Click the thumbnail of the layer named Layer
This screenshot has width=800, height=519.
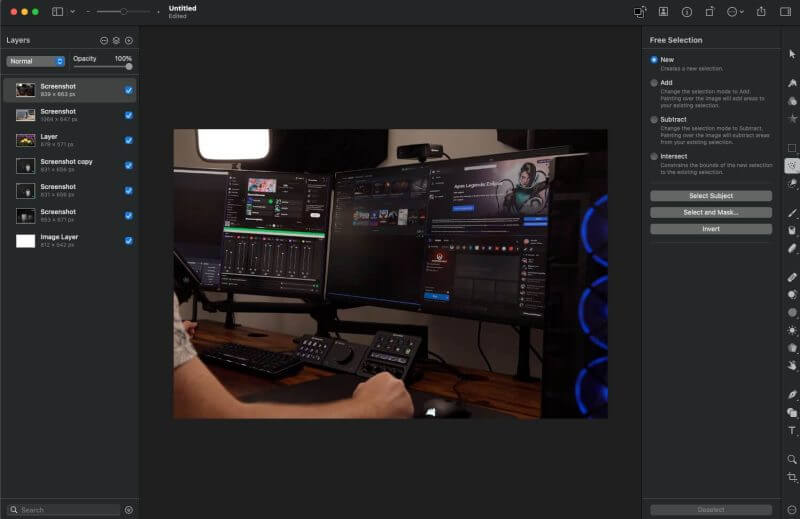click(x=26, y=140)
